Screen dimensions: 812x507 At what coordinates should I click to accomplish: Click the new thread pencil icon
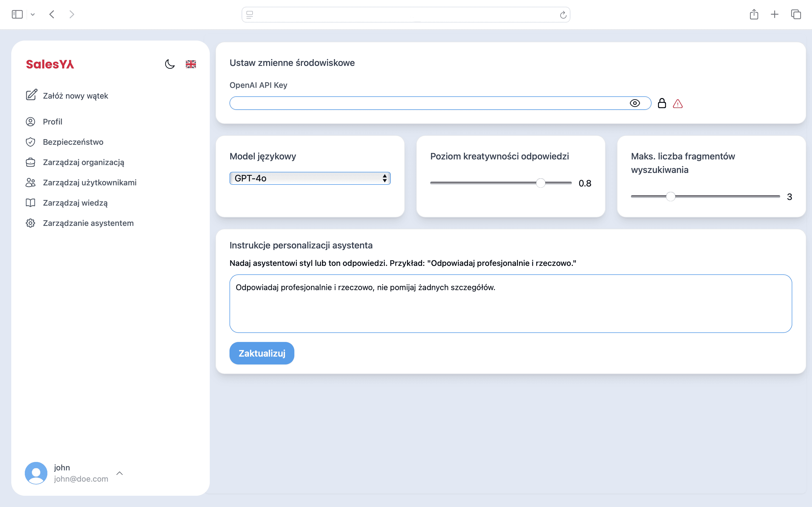[31, 95]
